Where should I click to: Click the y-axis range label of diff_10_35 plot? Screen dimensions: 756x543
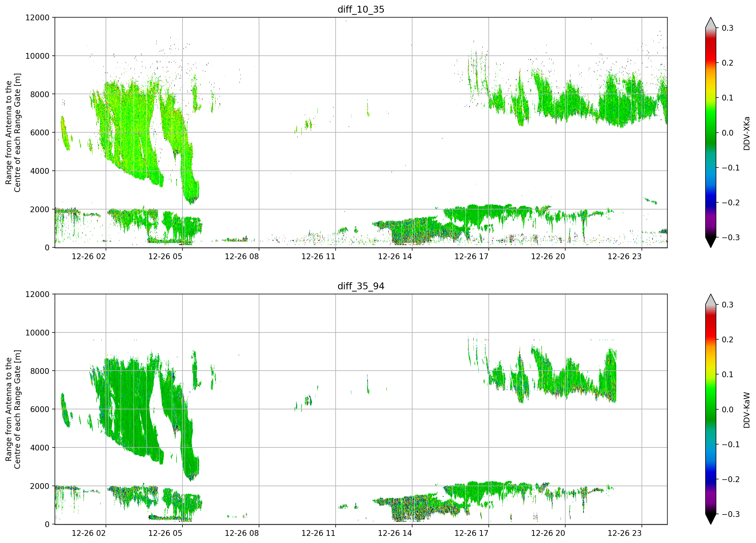coord(13,132)
